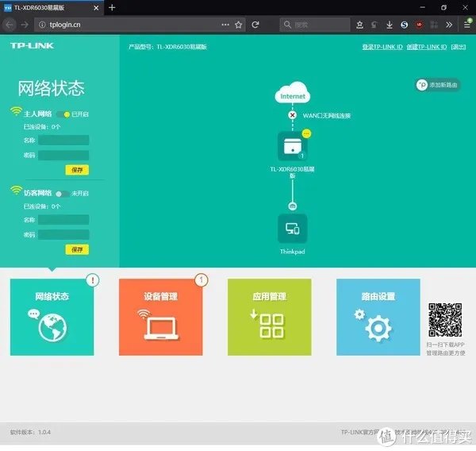Click the 添加新路由 button
This screenshot has height=451, width=476.
pos(438,85)
